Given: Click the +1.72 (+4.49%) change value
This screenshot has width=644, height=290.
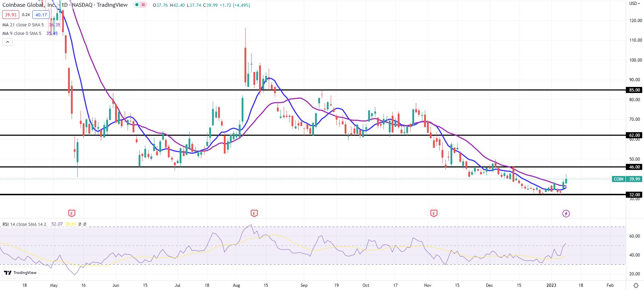Looking at the screenshot, I should click(x=235, y=5).
